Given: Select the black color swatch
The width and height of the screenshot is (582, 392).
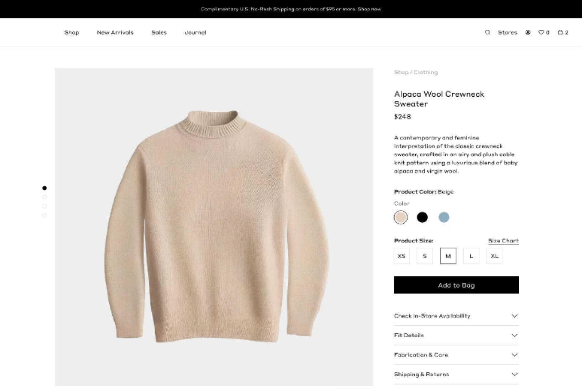Looking at the screenshot, I should pyautogui.click(x=422, y=217).
